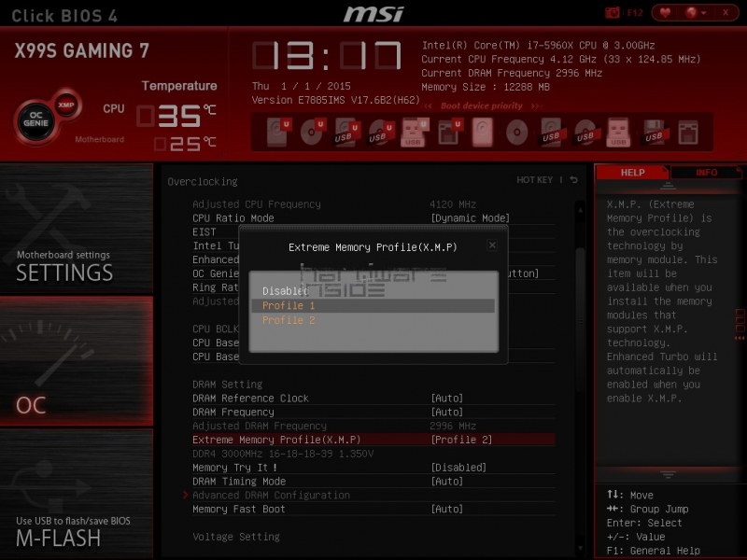Expand Advanced DRAM Configuration submenu
This screenshot has width=747, height=560.
[271, 496]
